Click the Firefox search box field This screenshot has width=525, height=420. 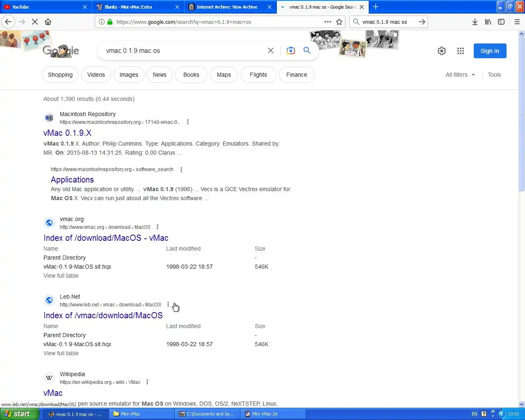(x=389, y=22)
